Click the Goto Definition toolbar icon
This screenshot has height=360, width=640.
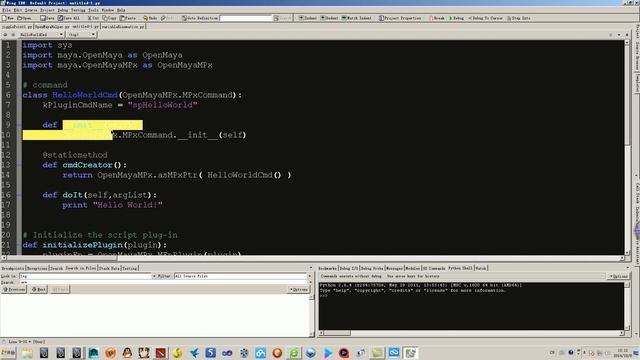click(200, 18)
